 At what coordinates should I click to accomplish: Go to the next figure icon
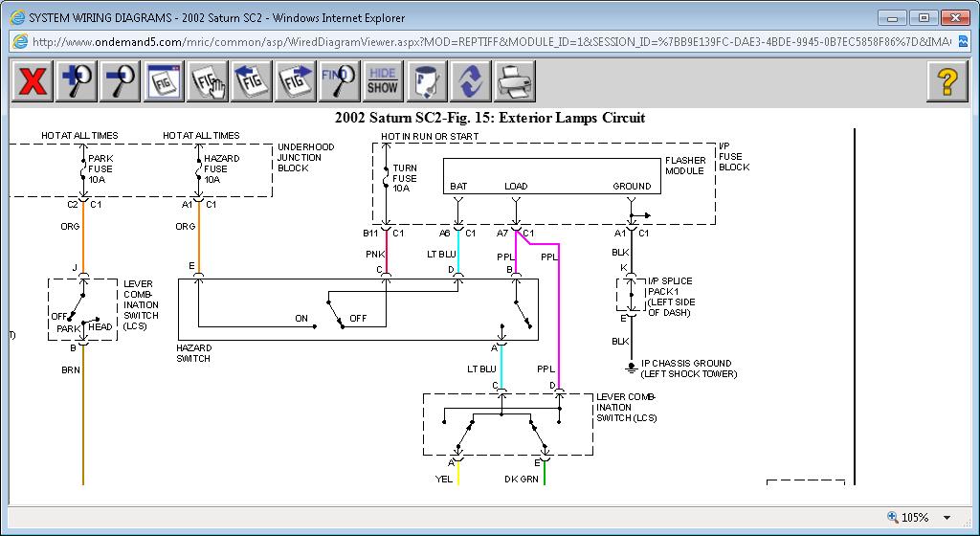[295, 80]
